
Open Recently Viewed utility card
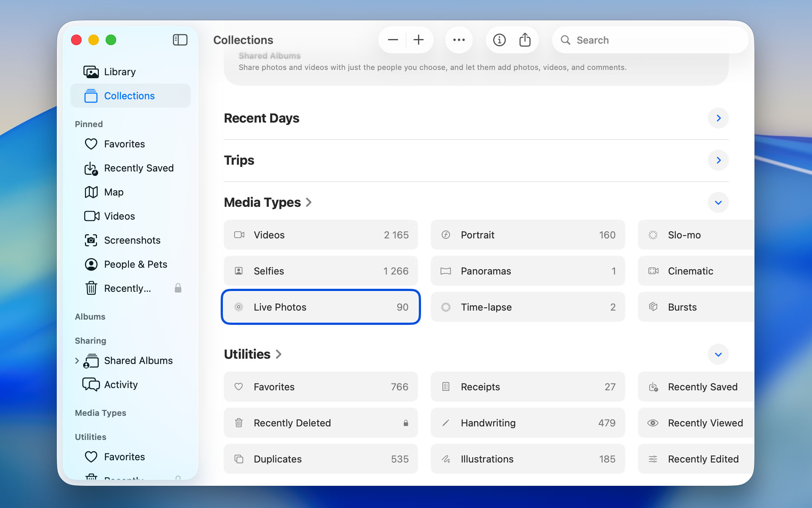click(x=696, y=423)
